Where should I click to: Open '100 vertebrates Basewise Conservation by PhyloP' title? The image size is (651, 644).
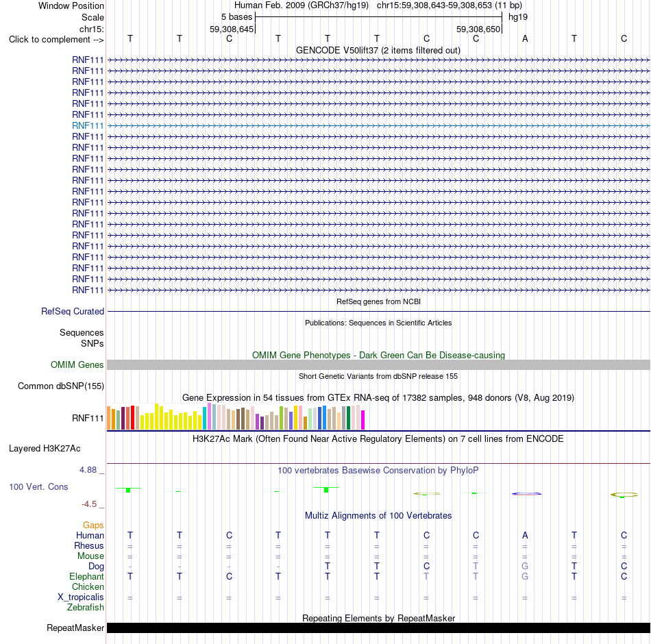pyautogui.click(x=378, y=470)
